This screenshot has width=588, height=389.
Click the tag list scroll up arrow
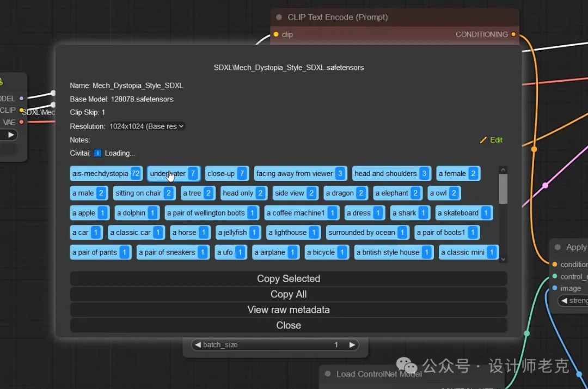click(503, 170)
